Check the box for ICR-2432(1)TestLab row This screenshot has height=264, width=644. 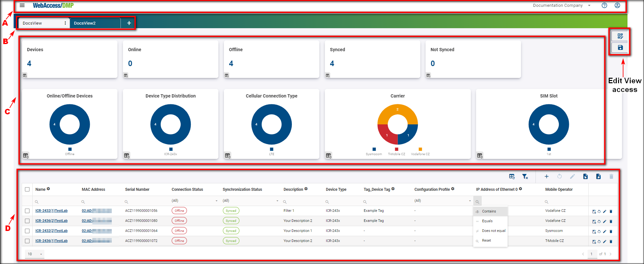[x=27, y=211]
